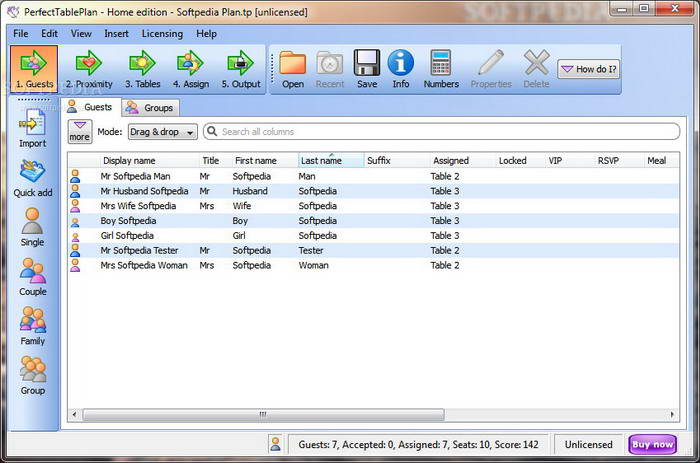
Task: Open the View menu
Action: [x=81, y=33]
